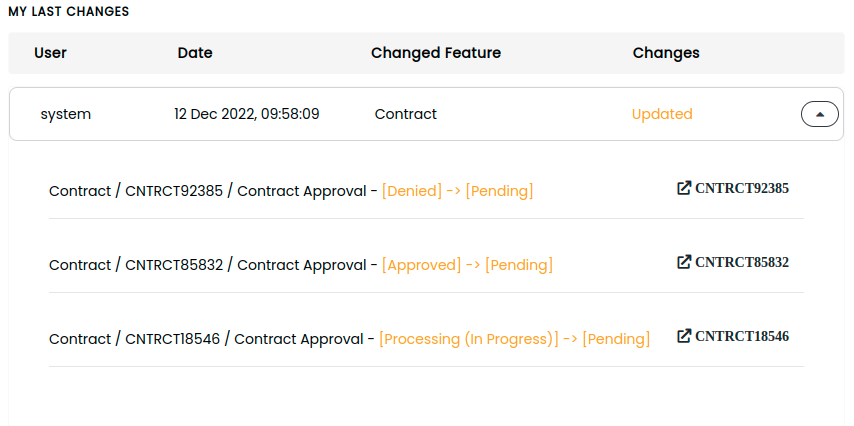Click the Date column header

pos(195,53)
